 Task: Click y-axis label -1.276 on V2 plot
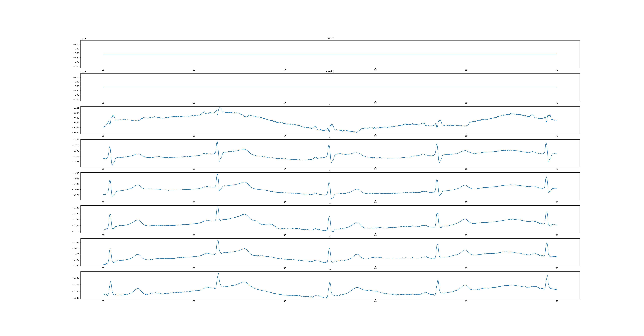[x=76, y=162]
